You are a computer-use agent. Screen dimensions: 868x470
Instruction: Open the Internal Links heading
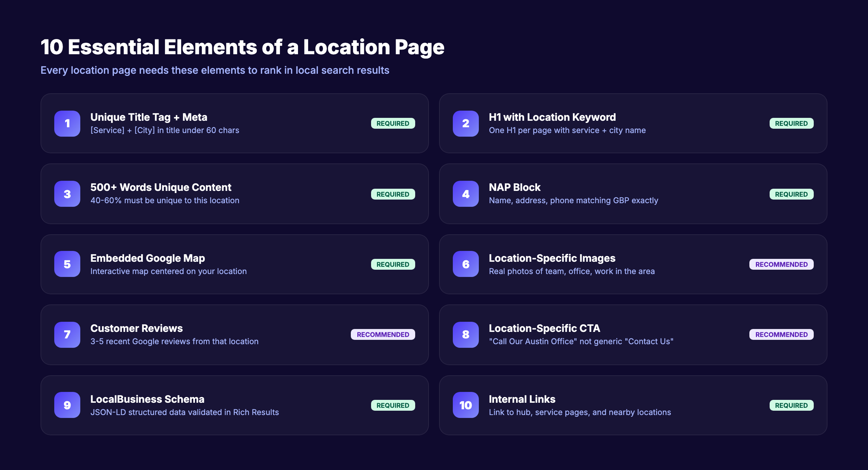522,399
